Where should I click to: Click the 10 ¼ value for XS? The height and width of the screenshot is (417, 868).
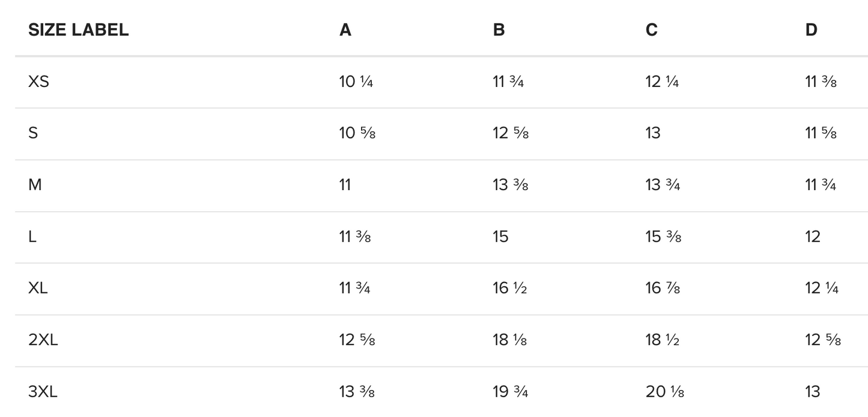[x=356, y=82]
